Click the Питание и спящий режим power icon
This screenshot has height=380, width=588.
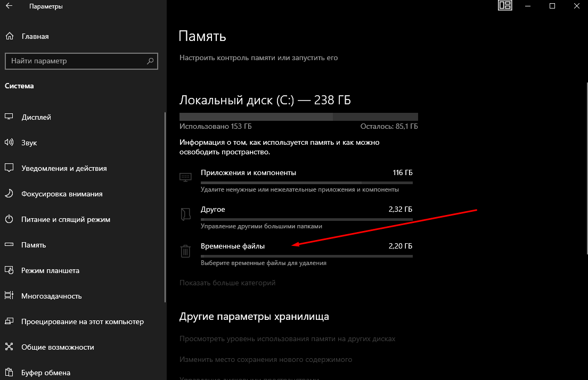pyautogui.click(x=9, y=219)
